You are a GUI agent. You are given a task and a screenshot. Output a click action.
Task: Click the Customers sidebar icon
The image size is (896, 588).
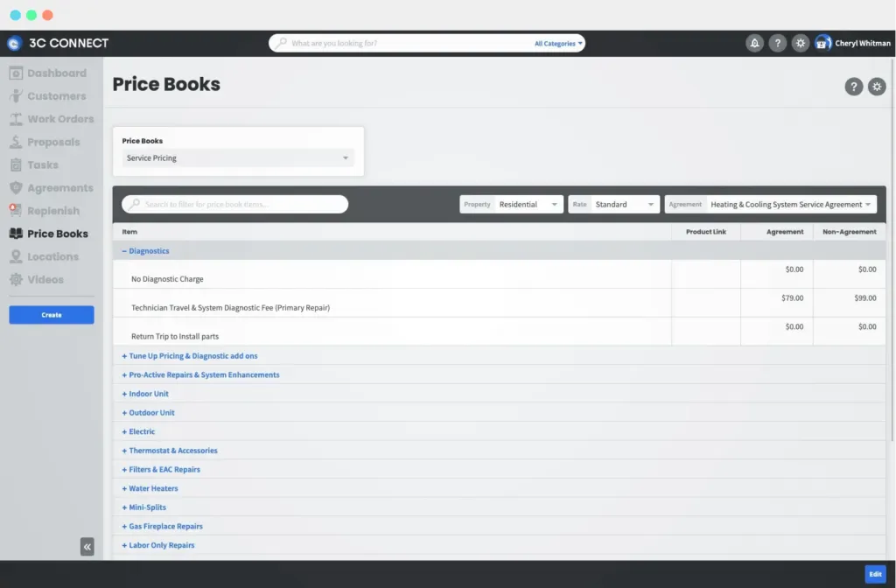[x=16, y=96]
